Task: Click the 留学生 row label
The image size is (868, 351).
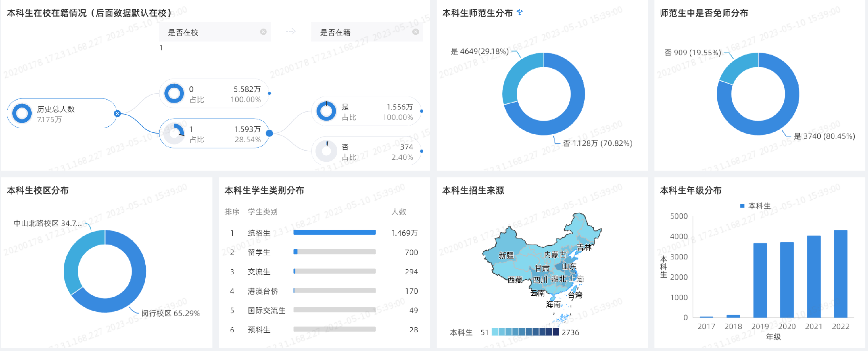Action: (x=259, y=252)
